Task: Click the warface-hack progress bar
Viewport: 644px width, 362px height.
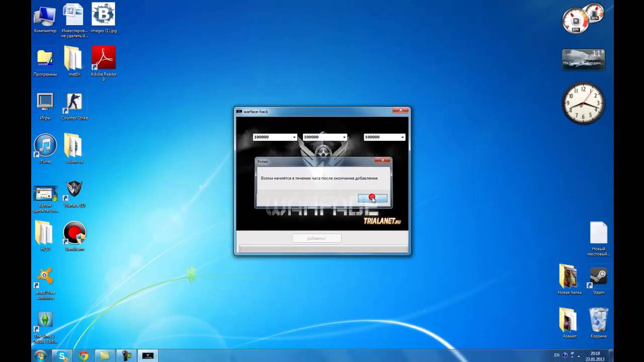Action: pos(323,249)
